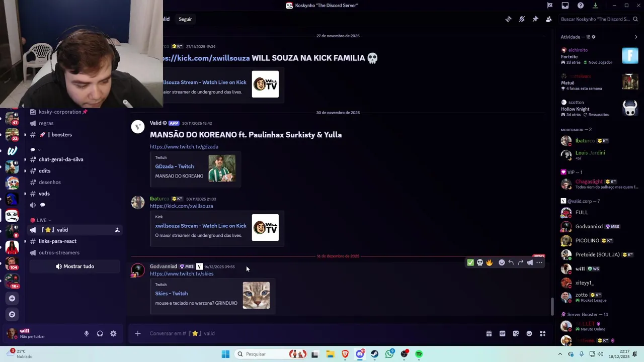
Task: Open the regras channel
Action: tap(75, 123)
